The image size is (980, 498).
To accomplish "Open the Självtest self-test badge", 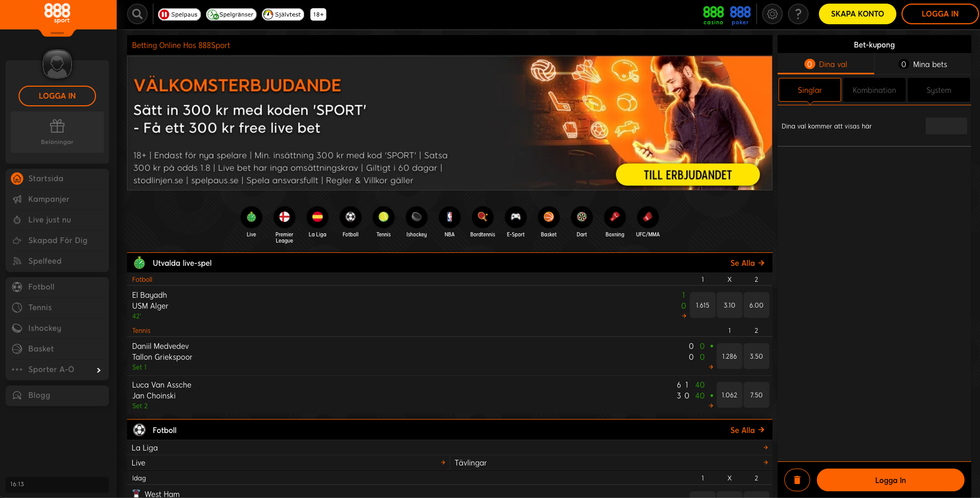I will click(282, 14).
